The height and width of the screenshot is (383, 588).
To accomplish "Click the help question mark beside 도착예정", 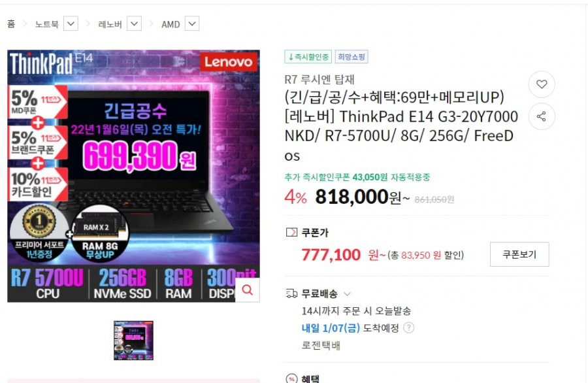I will [x=408, y=328].
